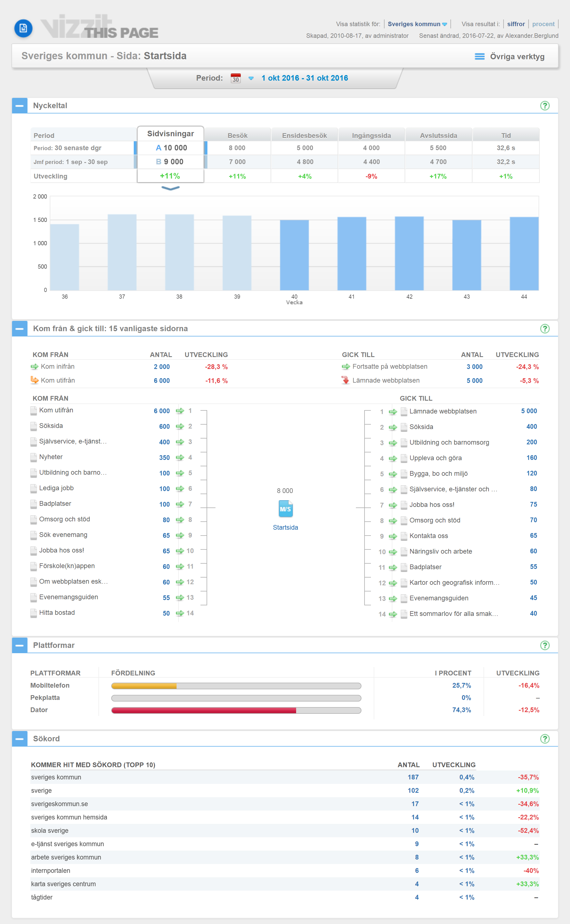Open help for Sökord section

click(545, 739)
